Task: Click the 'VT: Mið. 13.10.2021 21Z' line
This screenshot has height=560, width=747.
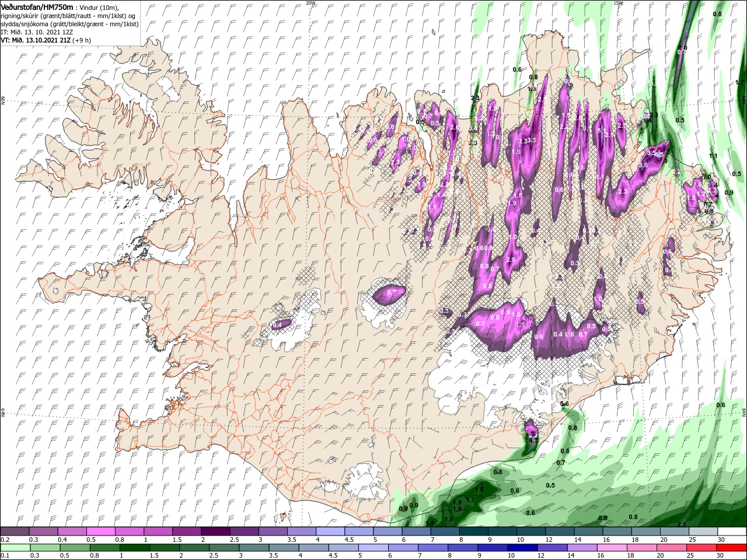Action: pyautogui.click(x=36, y=40)
